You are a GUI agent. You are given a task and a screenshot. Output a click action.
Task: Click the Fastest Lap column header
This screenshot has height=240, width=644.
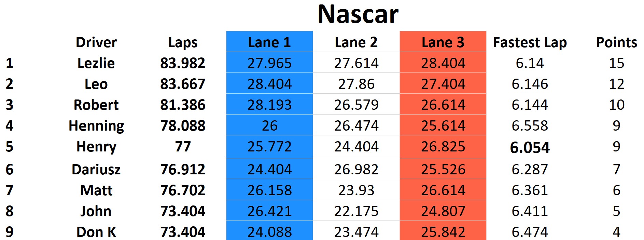(530, 42)
